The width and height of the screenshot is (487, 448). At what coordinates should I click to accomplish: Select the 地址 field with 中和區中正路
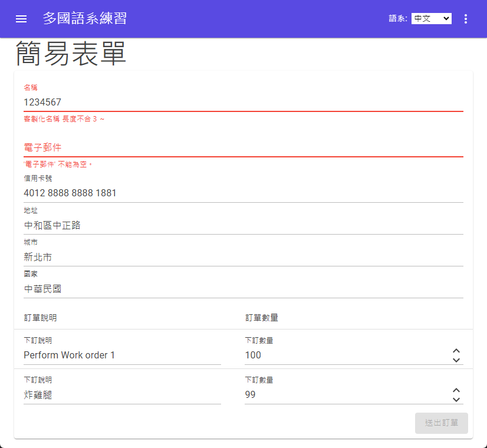[x=243, y=225]
